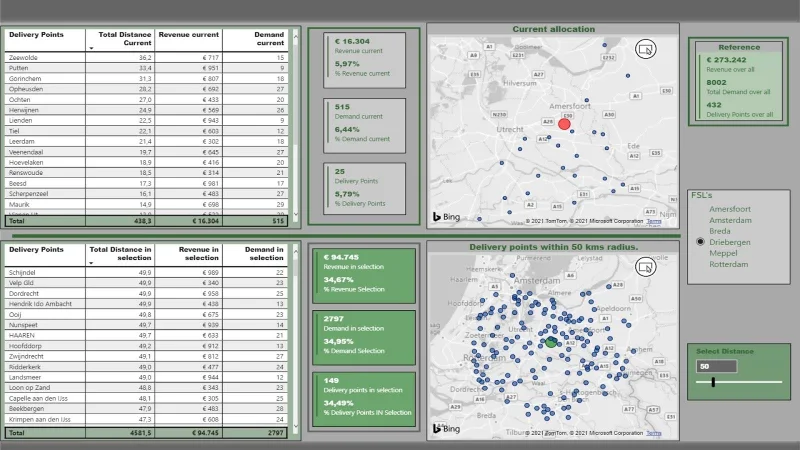Click the Select Distance slider handle
The image size is (800, 450).
(713, 382)
